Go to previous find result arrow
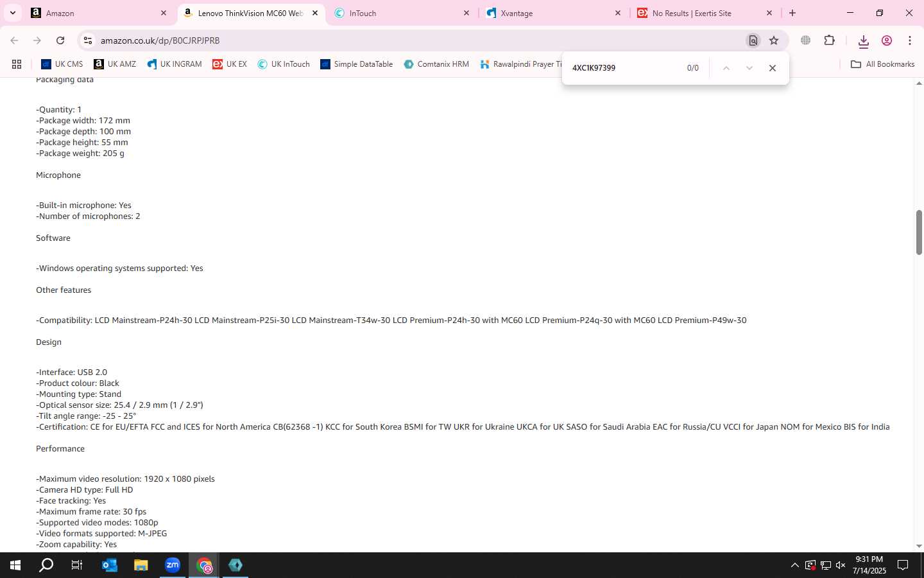This screenshot has height=578, width=924. (726, 68)
